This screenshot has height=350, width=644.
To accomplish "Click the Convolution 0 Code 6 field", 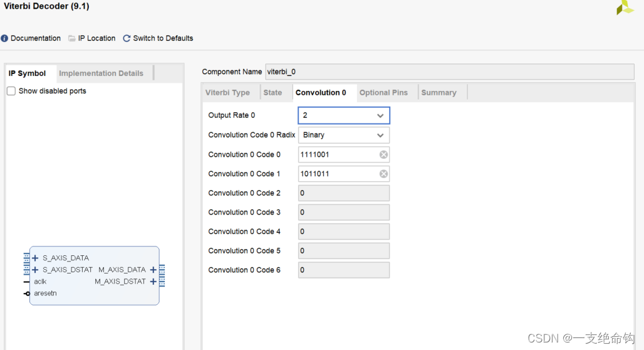I will click(x=344, y=270).
